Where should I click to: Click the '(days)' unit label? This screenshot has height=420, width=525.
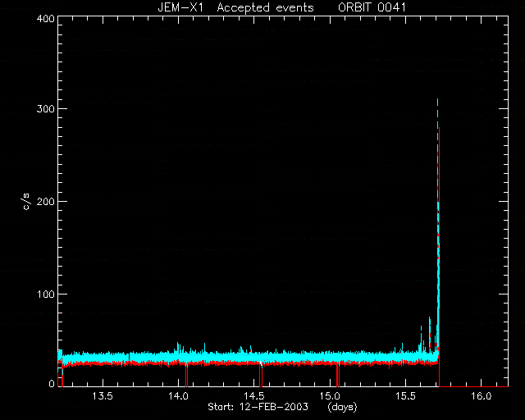point(342,407)
